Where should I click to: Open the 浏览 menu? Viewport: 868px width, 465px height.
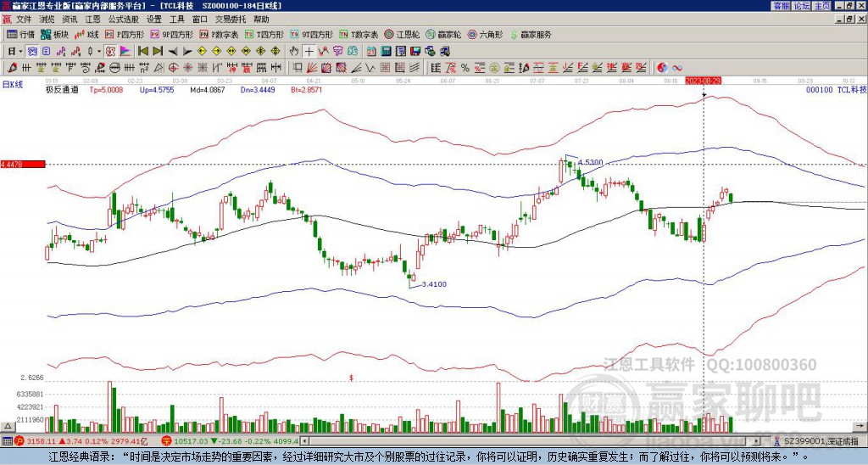47,20
